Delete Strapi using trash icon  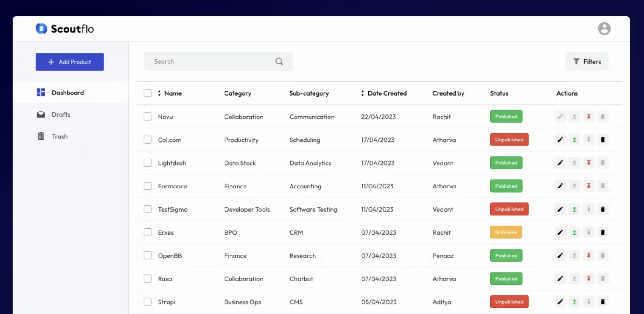click(x=603, y=302)
